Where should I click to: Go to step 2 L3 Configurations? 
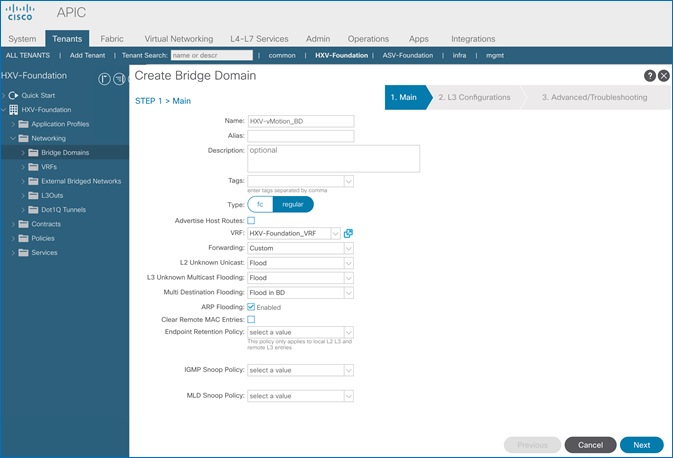point(474,97)
